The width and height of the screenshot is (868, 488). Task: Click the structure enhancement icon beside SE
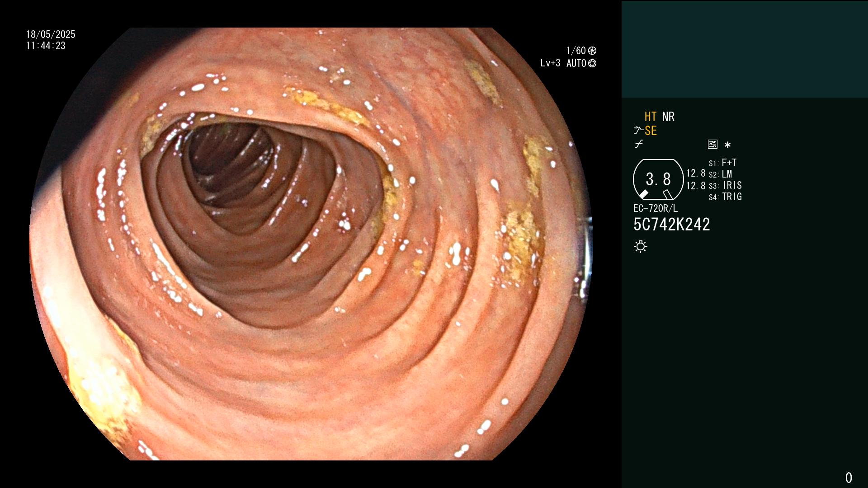click(638, 131)
